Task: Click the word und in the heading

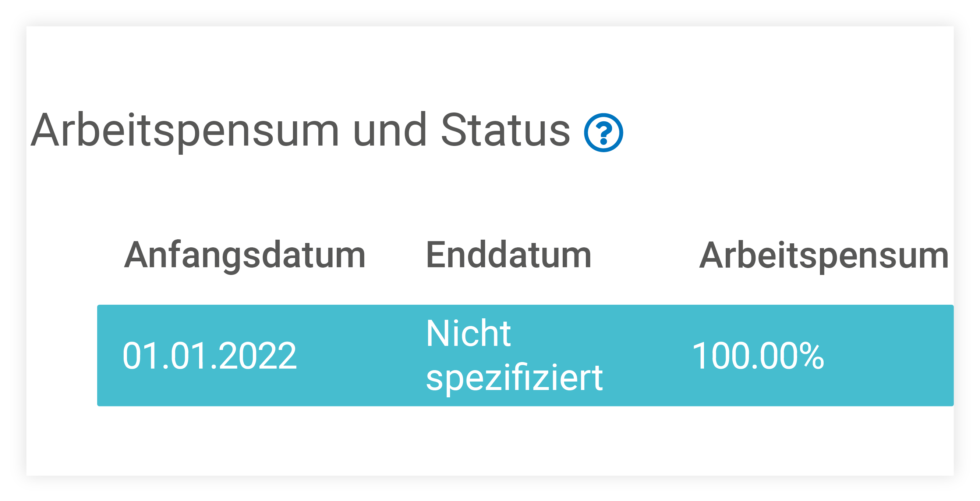Action: (390, 130)
